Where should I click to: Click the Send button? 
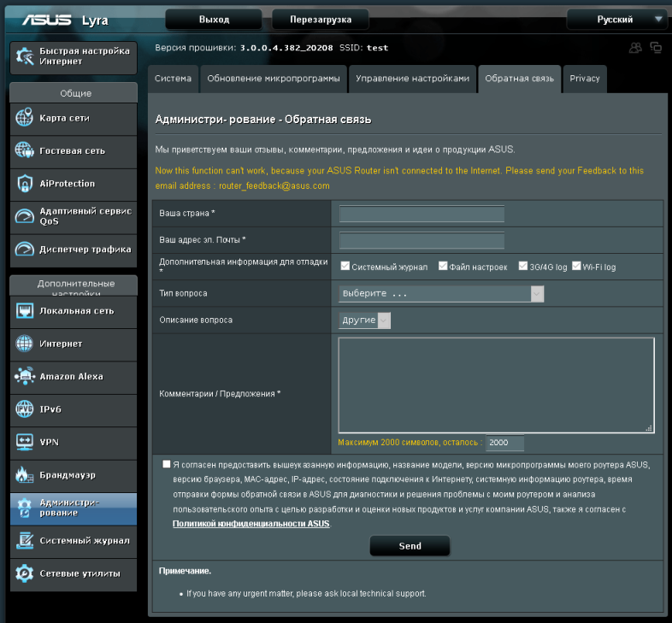coord(410,546)
